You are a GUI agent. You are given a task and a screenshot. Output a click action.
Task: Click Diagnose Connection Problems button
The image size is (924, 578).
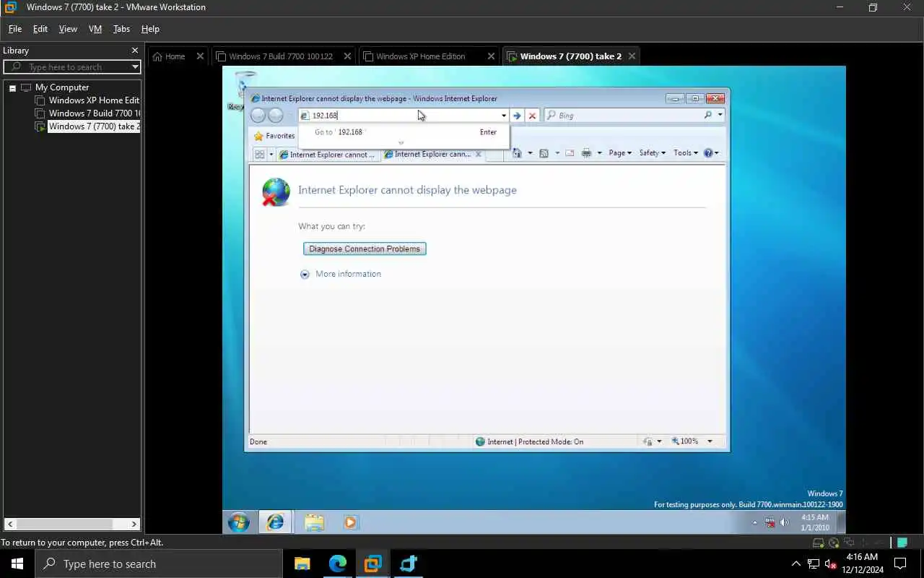coord(365,249)
